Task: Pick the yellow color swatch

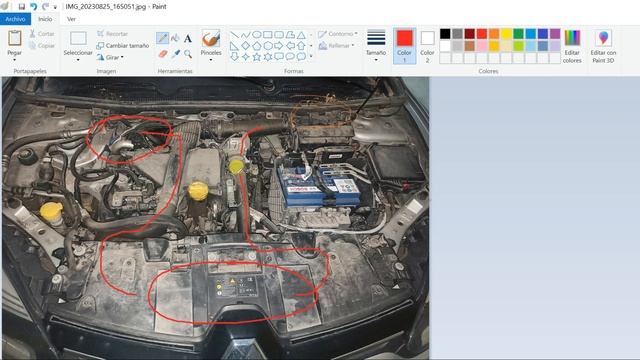Action: point(506,34)
